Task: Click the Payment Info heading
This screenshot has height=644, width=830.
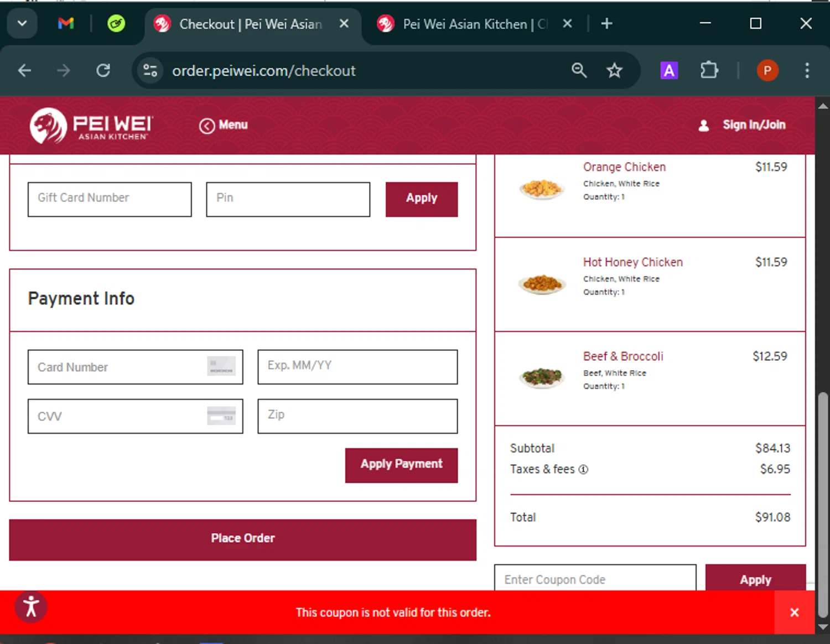Action: tap(81, 299)
